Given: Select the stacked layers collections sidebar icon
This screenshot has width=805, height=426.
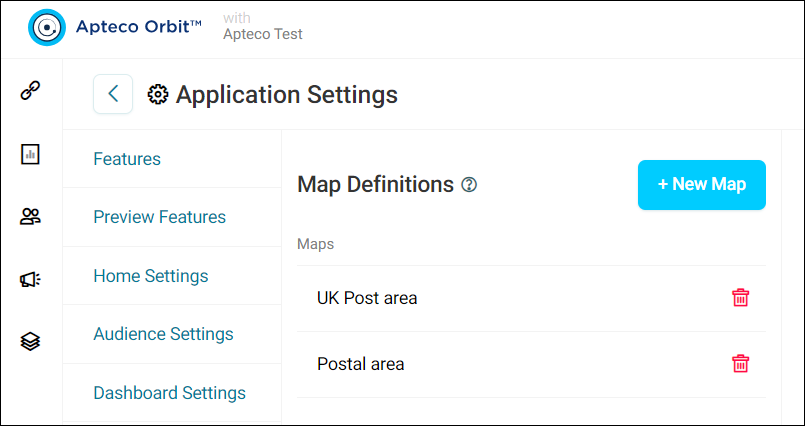Looking at the screenshot, I should click(30, 341).
